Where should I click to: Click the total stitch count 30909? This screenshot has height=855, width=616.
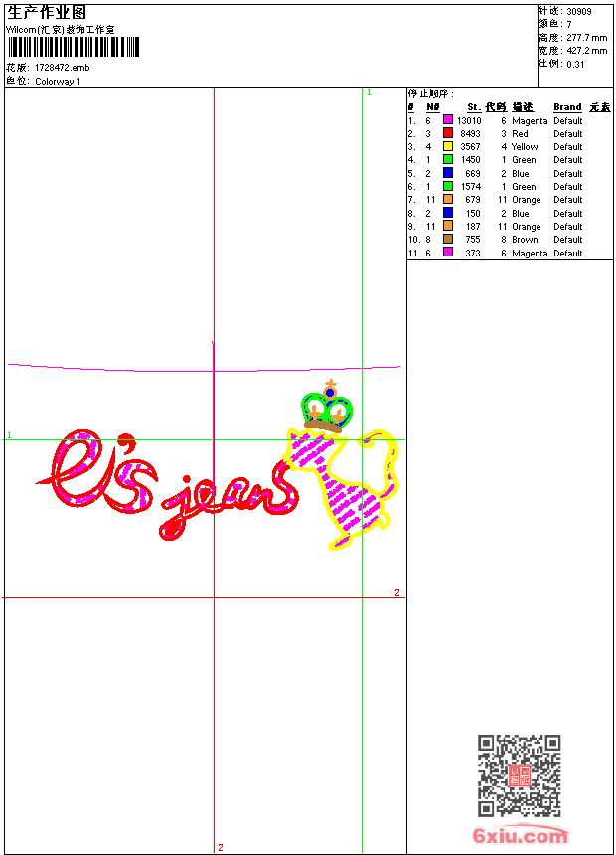(x=579, y=12)
